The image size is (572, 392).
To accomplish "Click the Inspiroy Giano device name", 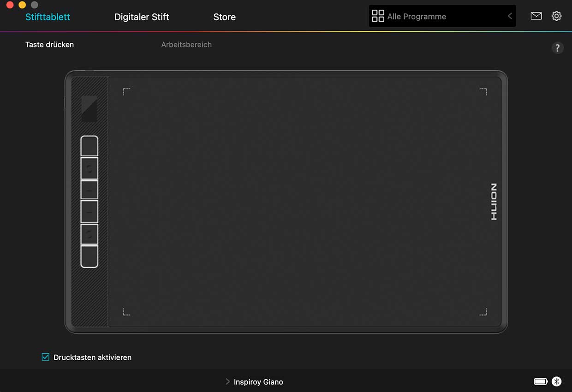I will (x=258, y=382).
